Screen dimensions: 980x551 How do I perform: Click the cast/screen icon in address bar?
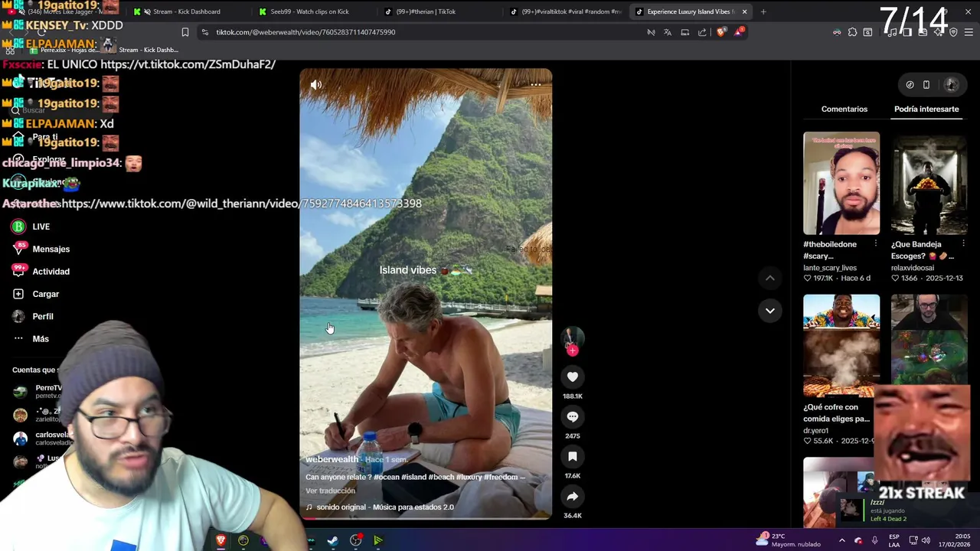pyautogui.click(x=685, y=32)
